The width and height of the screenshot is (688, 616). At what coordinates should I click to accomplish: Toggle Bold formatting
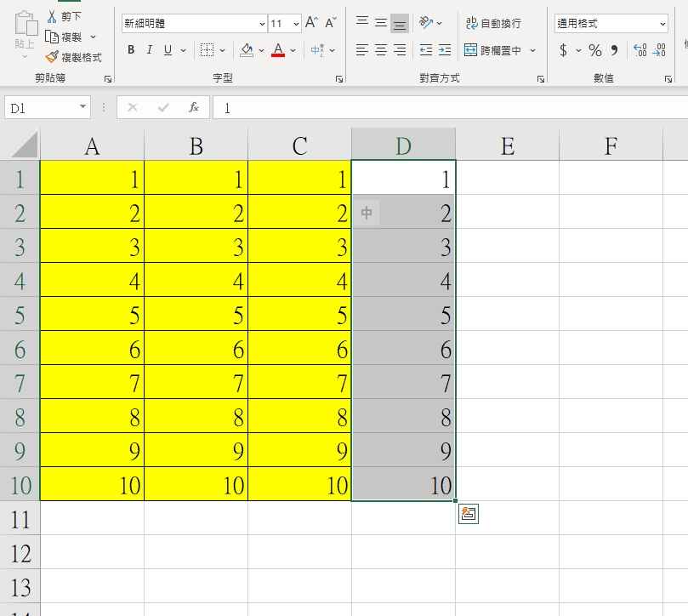[x=131, y=50]
